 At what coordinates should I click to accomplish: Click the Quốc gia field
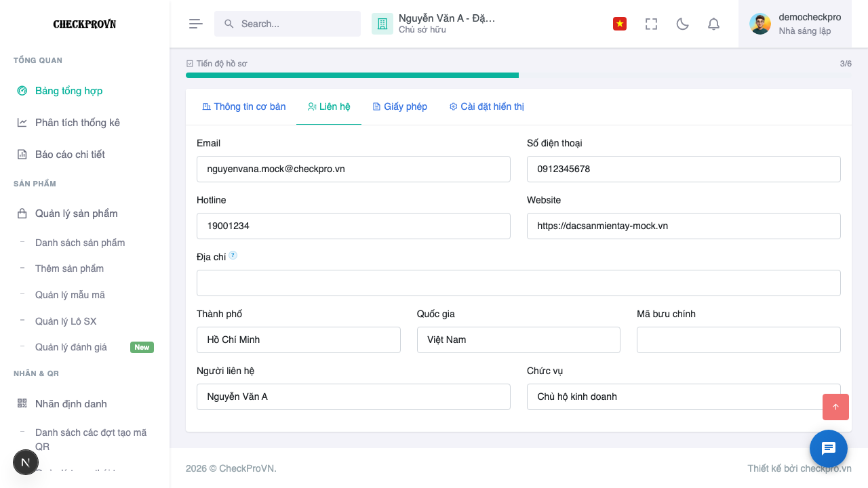pos(519,340)
